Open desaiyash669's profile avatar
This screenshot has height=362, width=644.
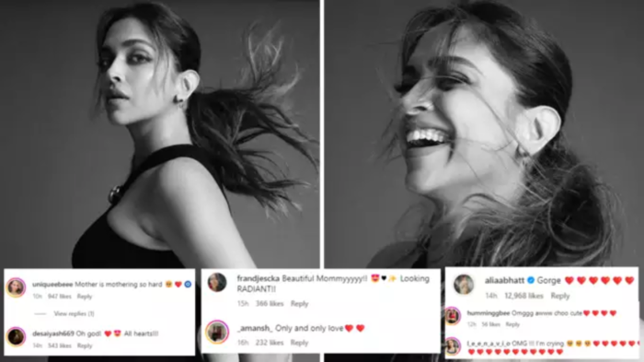(x=16, y=336)
